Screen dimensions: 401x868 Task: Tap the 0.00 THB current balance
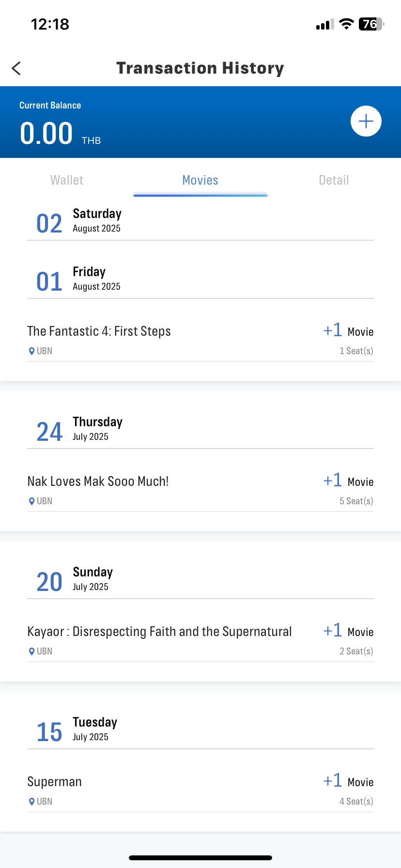point(61,134)
